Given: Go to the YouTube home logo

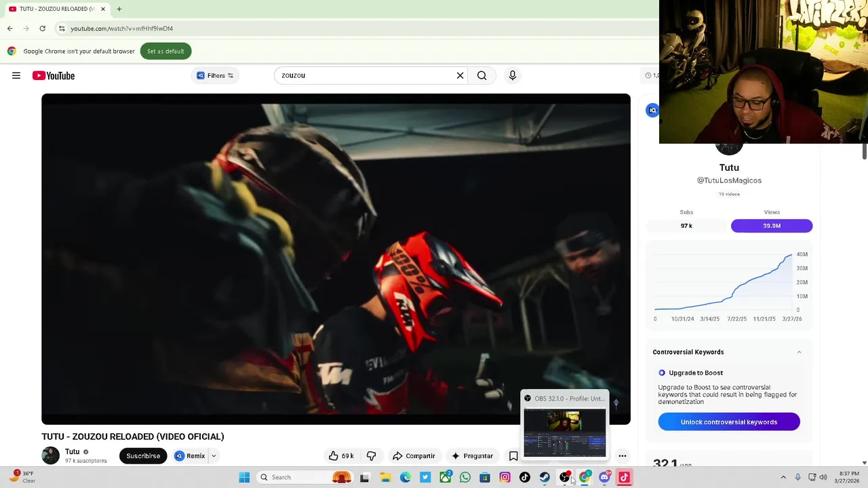Looking at the screenshot, I should (x=54, y=75).
